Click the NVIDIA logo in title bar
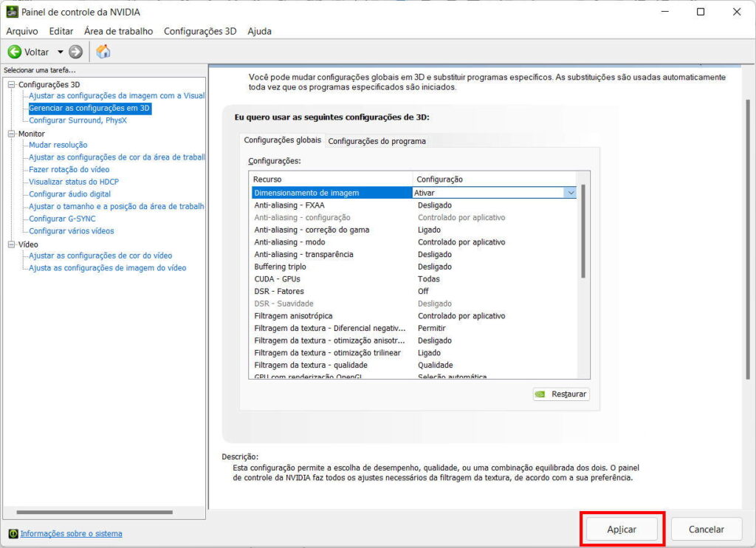The width and height of the screenshot is (756, 548). pos(12,12)
